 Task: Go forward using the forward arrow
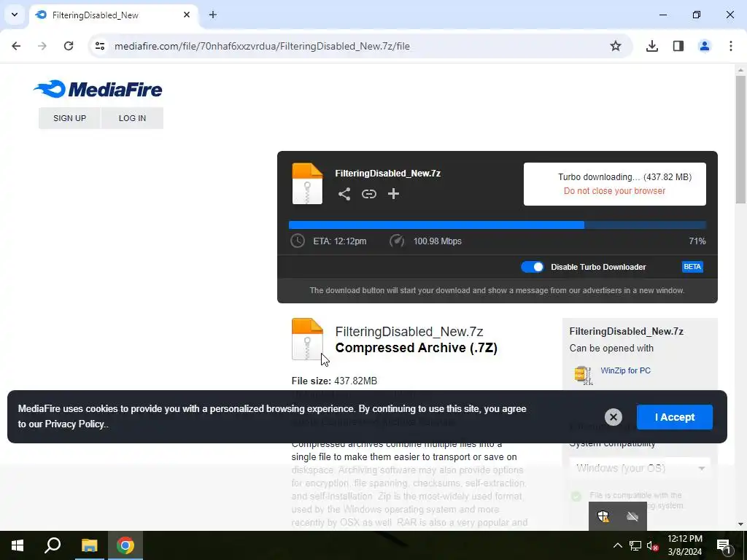click(x=42, y=46)
